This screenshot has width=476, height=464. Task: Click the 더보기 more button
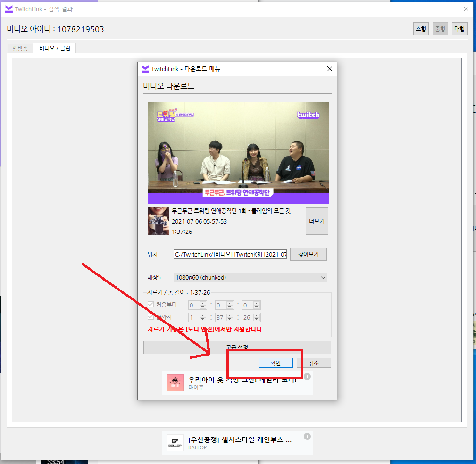[x=317, y=221]
